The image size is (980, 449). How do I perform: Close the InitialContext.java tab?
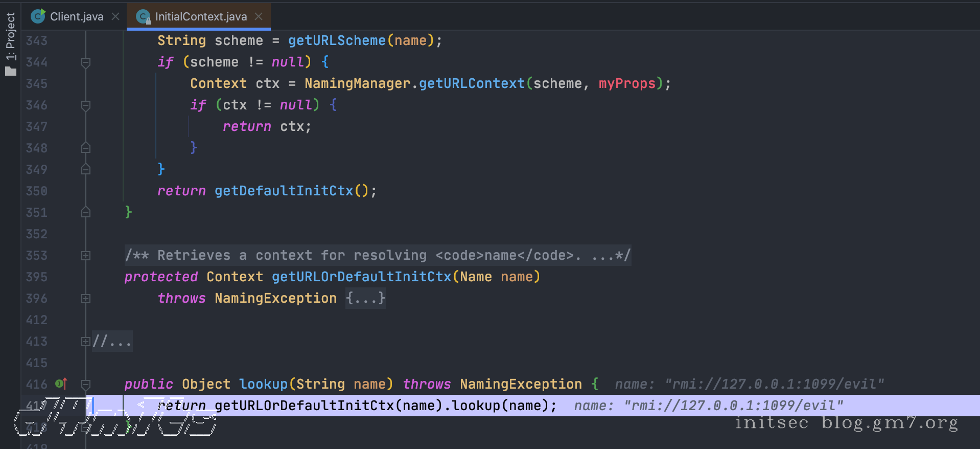(259, 16)
